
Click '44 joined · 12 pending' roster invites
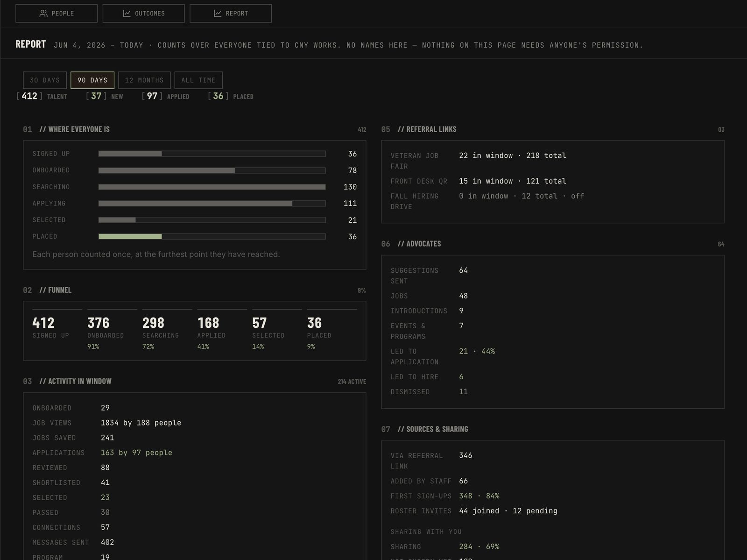(508, 511)
